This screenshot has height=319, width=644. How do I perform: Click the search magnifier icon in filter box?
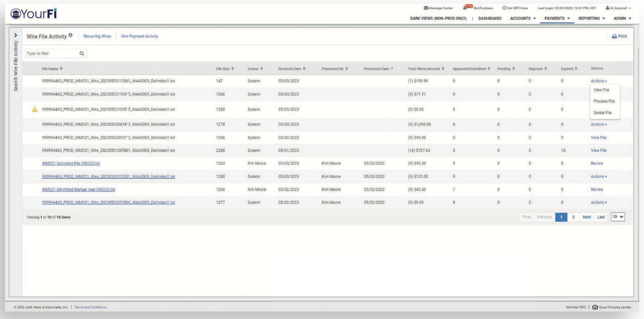coord(82,53)
